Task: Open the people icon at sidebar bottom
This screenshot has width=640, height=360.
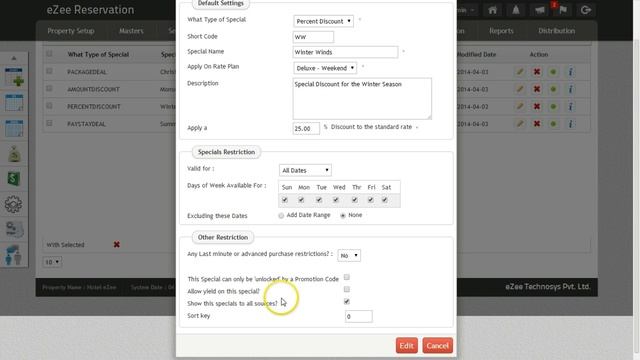Action: coord(14,255)
